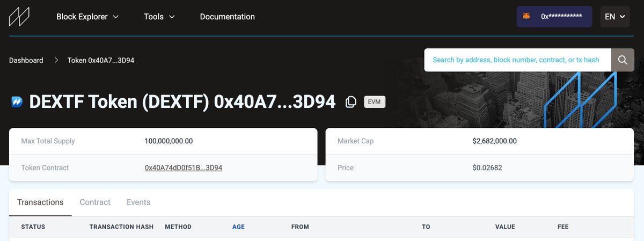The width and height of the screenshot is (644, 241).
Task: Click the Max Total Supply label
Action: (x=48, y=141)
